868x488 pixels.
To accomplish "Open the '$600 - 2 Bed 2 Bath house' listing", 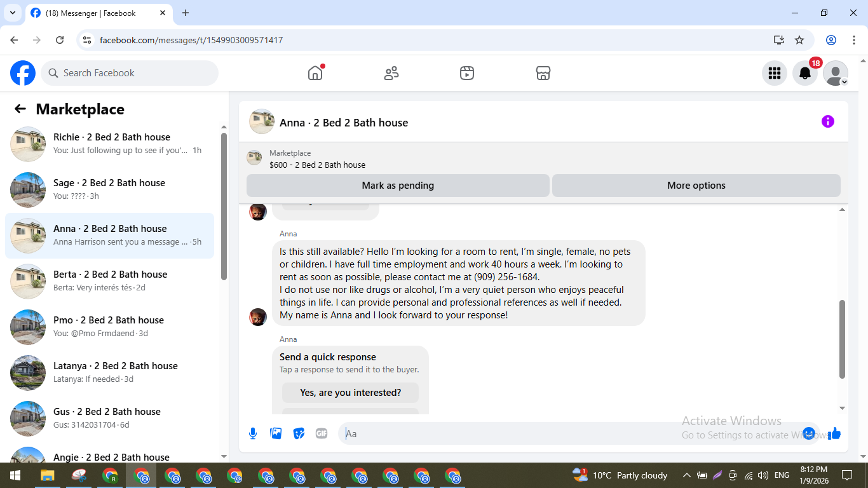I will 317,165.
